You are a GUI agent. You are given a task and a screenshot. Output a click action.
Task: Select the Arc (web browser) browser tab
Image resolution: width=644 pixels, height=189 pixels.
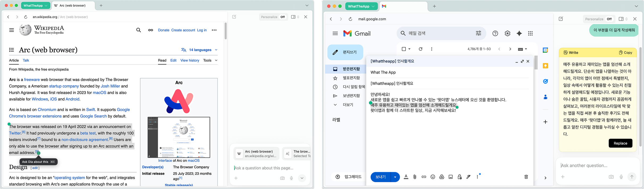[x=73, y=5]
